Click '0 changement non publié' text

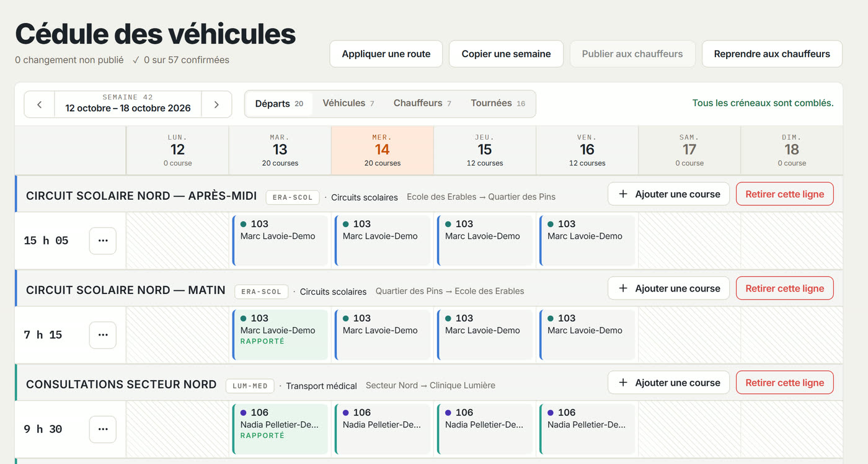[x=69, y=60]
